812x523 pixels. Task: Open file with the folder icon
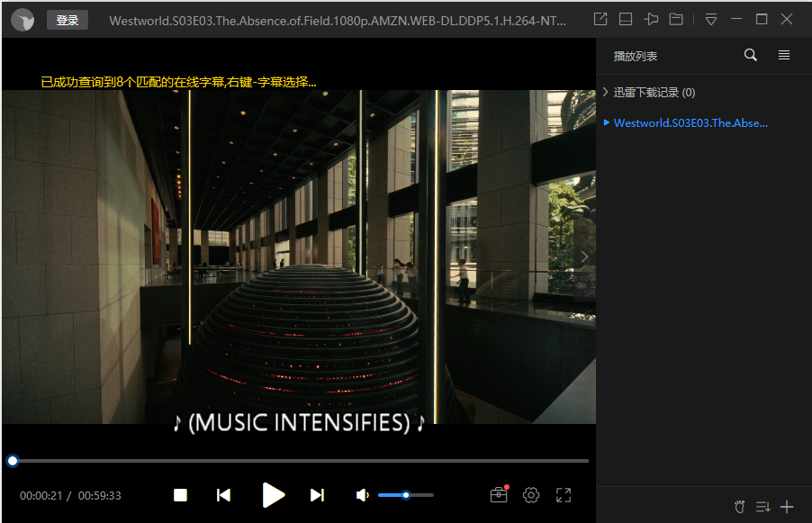[x=676, y=19]
